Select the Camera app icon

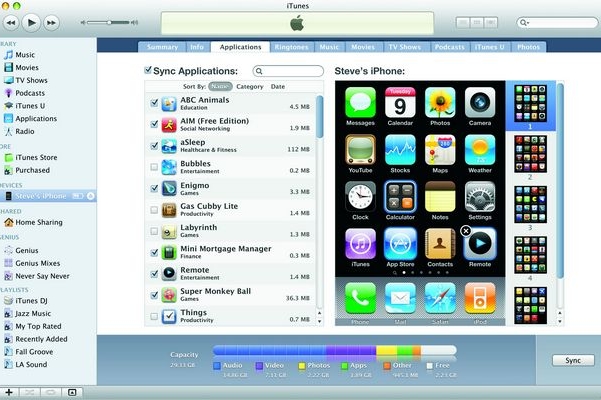point(480,102)
